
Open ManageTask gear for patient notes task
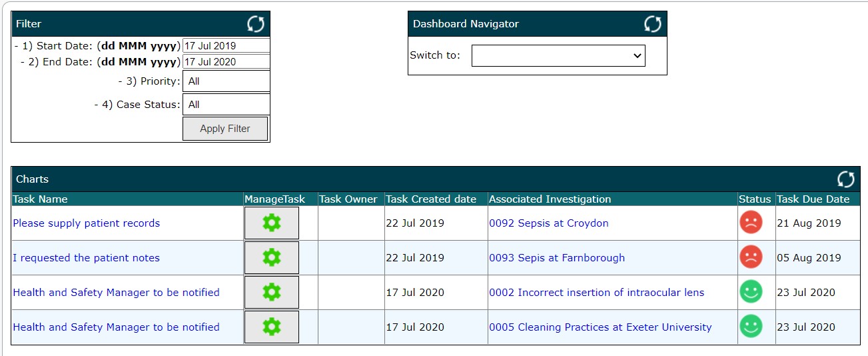tap(272, 258)
